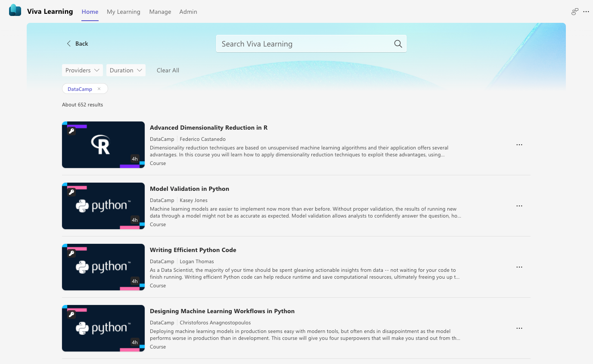Open the people icon in top-right corner
Screen dimensions: 593x364
coord(574,12)
